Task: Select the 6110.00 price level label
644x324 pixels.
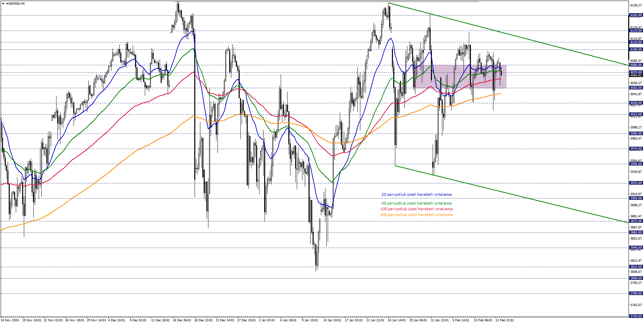Action: (636, 42)
